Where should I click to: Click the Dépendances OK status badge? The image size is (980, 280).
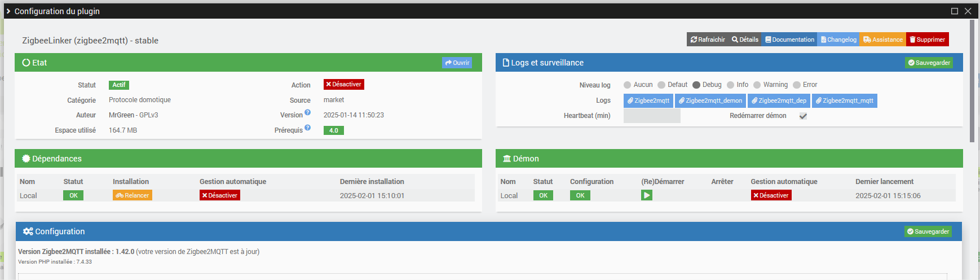[x=73, y=195]
